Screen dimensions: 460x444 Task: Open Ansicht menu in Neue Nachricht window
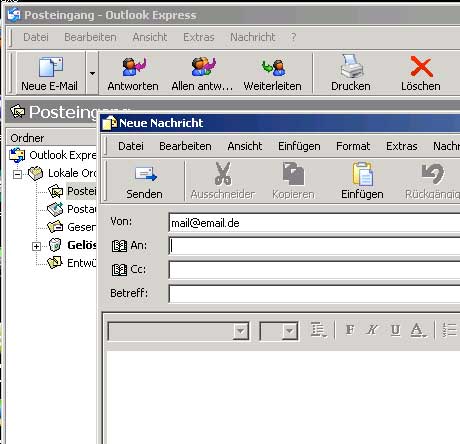[x=245, y=146]
